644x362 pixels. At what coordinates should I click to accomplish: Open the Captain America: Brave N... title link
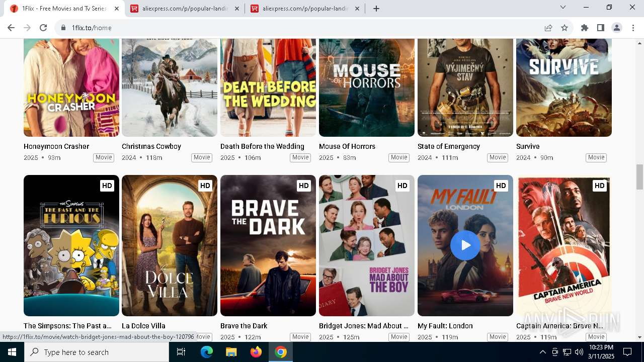pyautogui.click(x=560, y=326)
